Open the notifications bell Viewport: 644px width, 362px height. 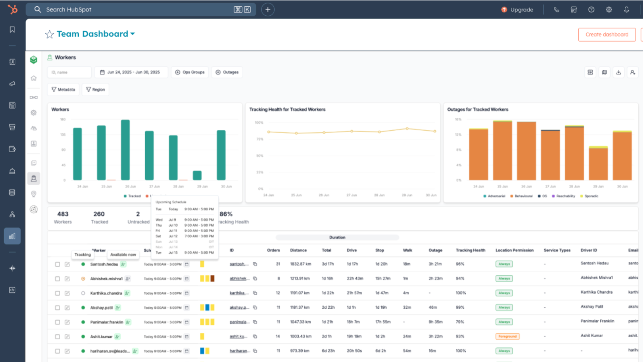[626, 10]
